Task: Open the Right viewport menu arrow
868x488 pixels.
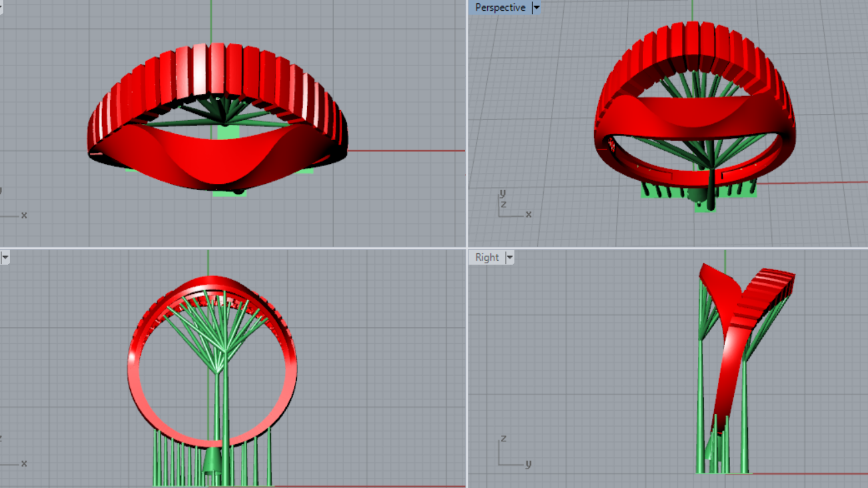Action: (x=510, y=257)
